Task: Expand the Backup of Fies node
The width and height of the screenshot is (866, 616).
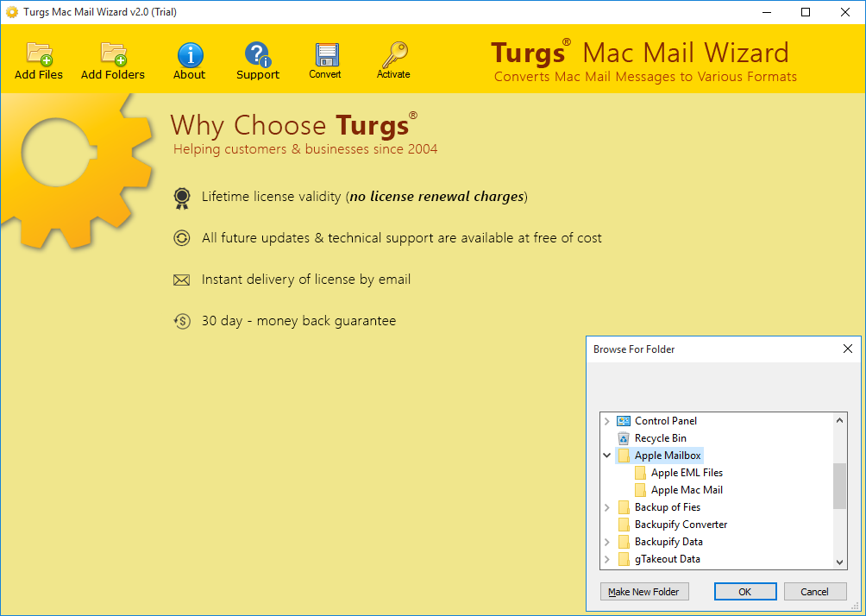Action: 607,507
